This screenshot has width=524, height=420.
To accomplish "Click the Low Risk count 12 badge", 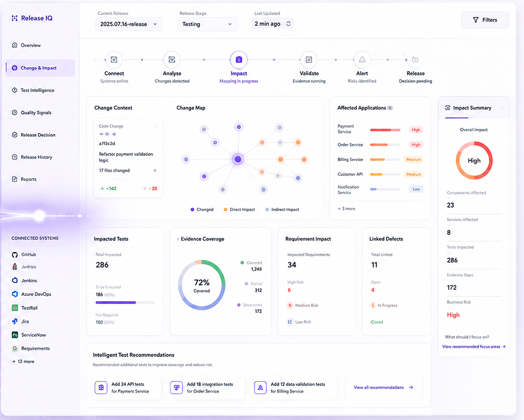I will click(290, 322).
